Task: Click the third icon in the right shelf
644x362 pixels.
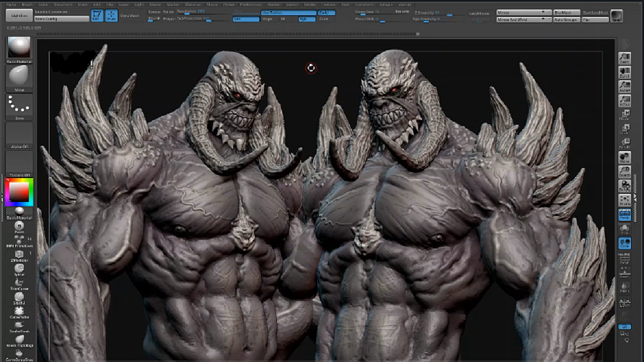Action: tap(625, 86)
